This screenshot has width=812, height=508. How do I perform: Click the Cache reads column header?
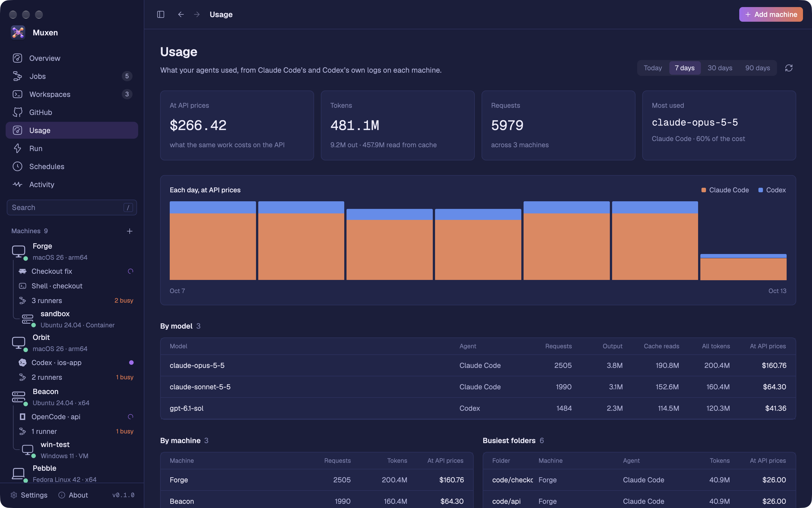coord(661,346)
